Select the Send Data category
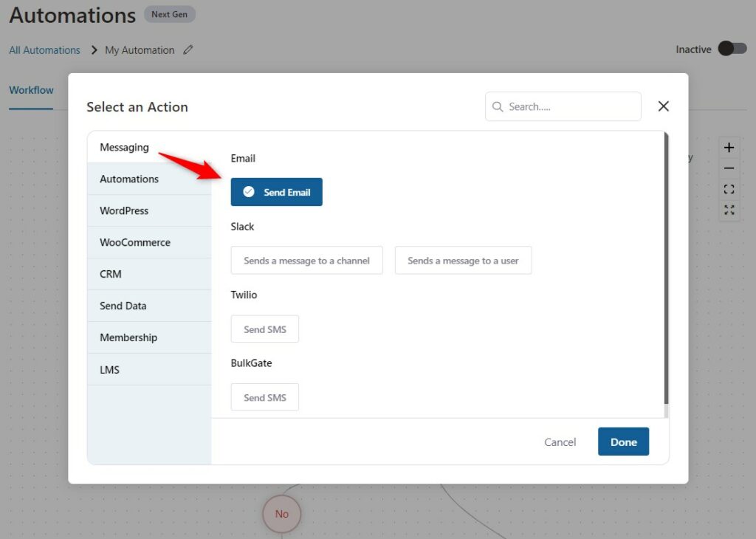 149,306
